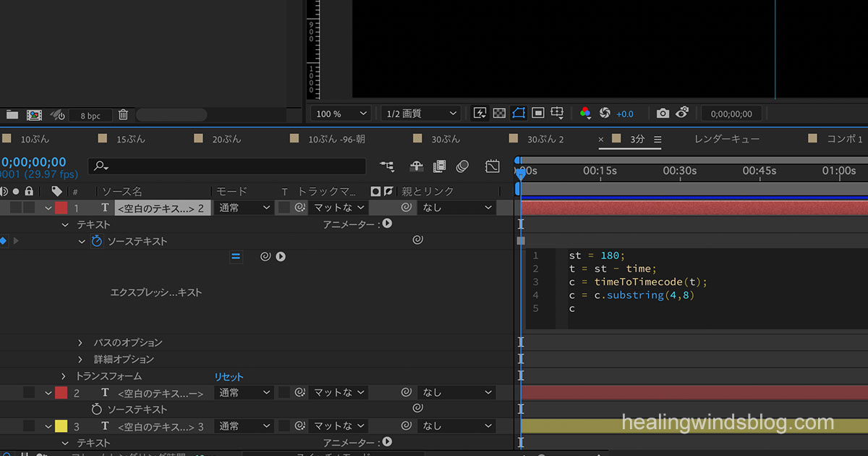Switch to the 30ぷん 2 composition tab
This screenshot has width=868, height=456.
[545, 139]
